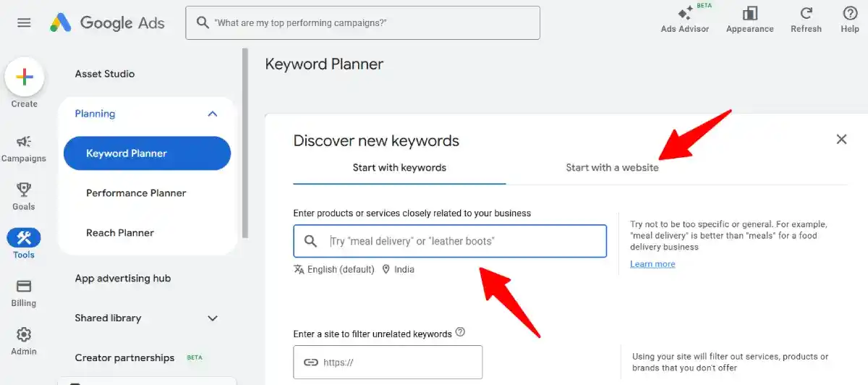Open Ads Advisor beta
Screen dimensions: 868x385
685,20
